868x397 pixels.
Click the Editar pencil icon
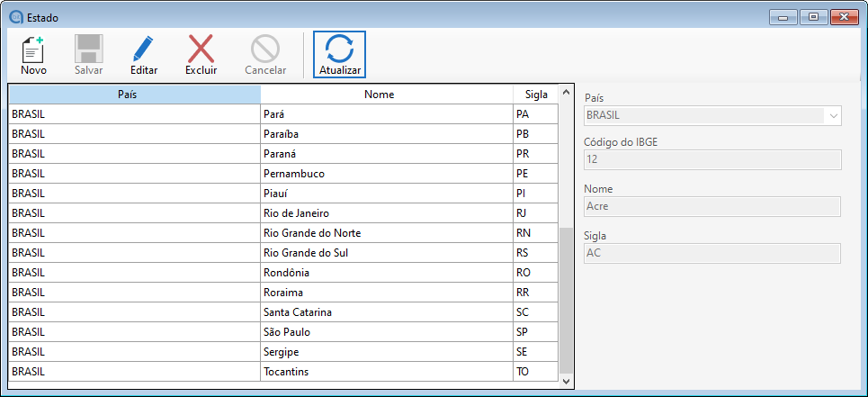(144, 50)
